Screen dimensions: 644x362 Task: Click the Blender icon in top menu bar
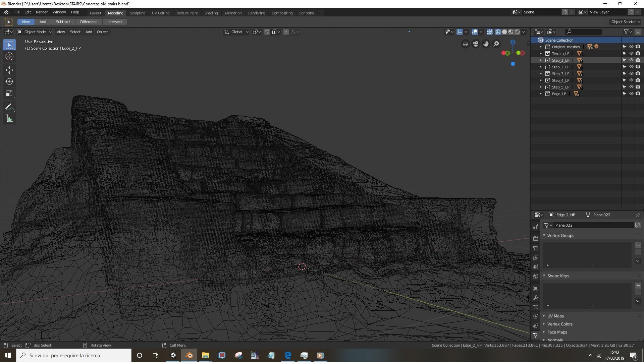tap(6, 12)
